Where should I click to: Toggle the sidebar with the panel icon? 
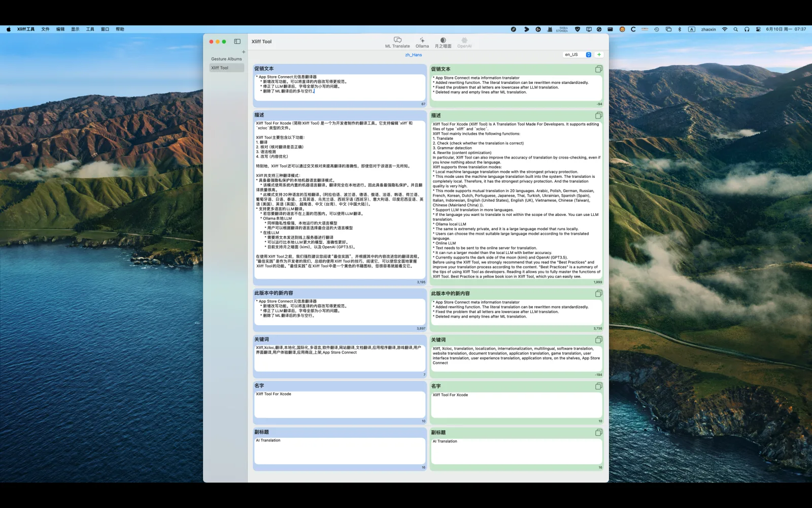click(x=237, y=41)
